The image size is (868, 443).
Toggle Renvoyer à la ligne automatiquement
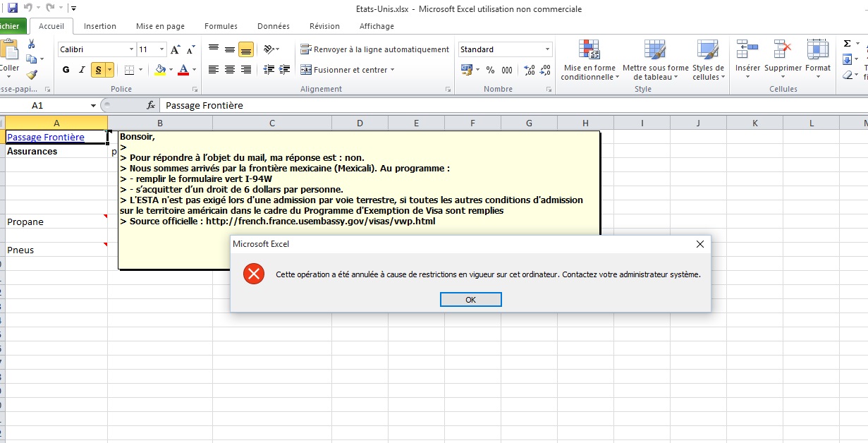[374, 49]
